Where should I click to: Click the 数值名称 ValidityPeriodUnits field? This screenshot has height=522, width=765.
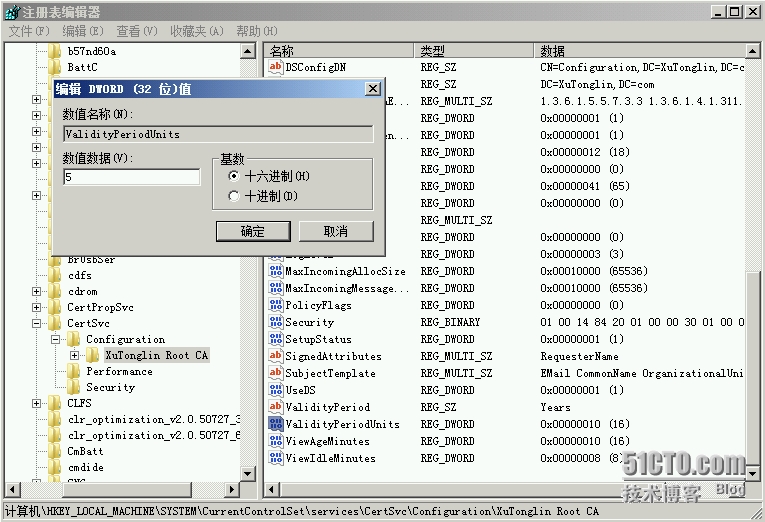point(218,134)
